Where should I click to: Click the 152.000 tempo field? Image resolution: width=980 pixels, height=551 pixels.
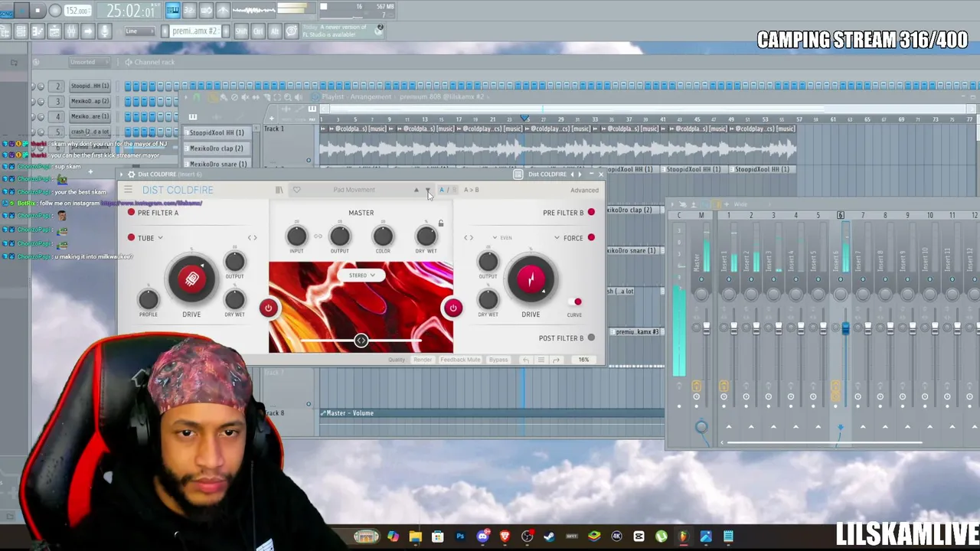[78, 11]
